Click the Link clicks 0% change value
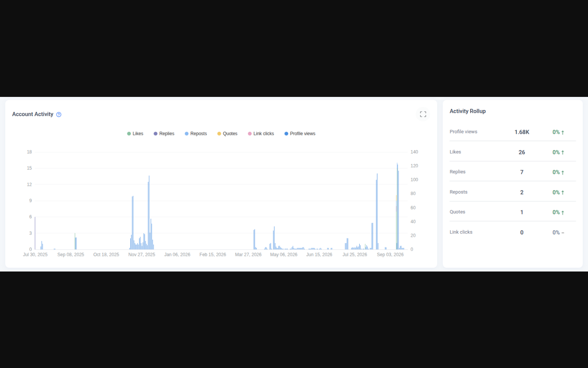The image size is (588, 368). (x=558, y=232)
